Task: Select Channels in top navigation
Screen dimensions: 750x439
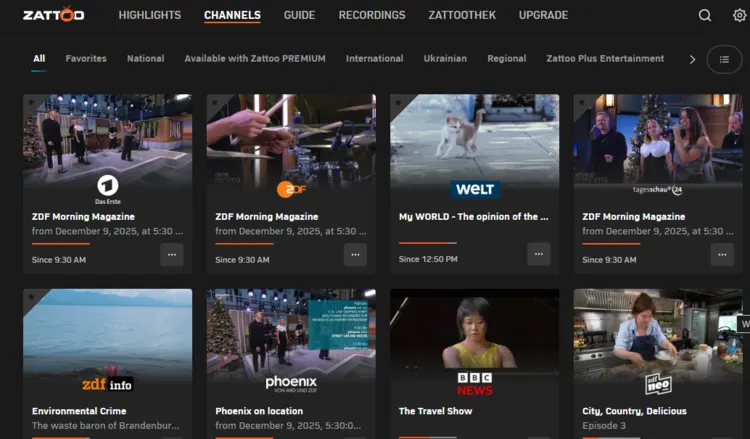Action: point(232,15)
